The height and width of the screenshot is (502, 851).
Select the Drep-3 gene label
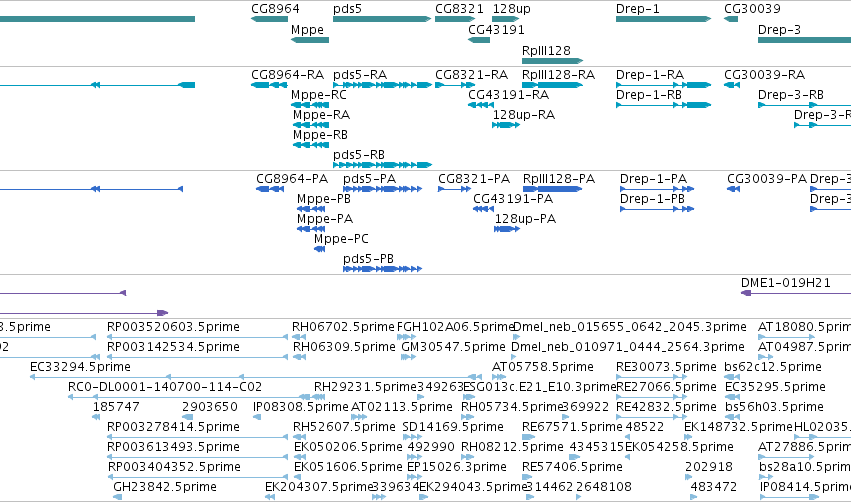[x=779, y=30]
